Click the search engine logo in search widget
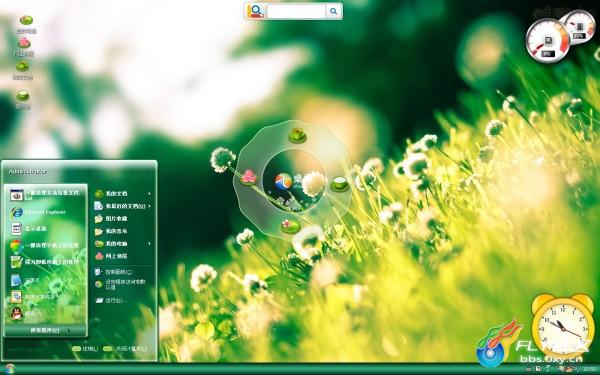 (256, 11)
